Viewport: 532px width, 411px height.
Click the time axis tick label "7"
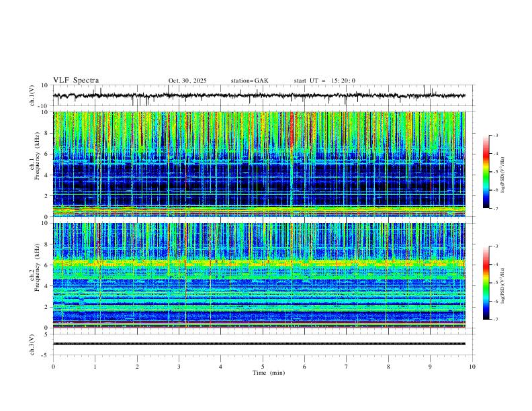[347, 367]
